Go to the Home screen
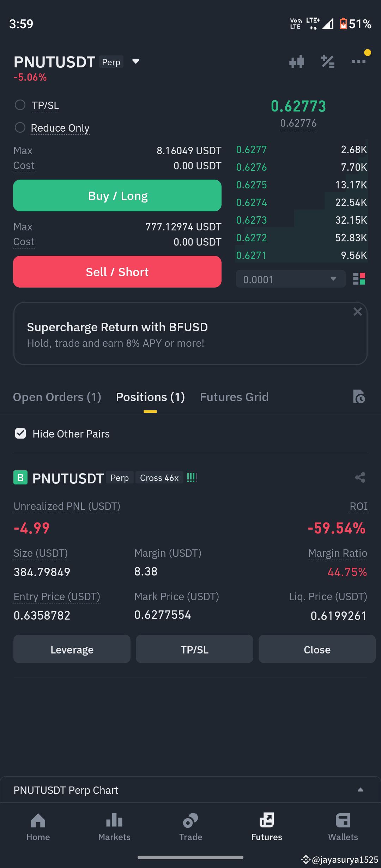The image size is (381, 868). point(38,827)
